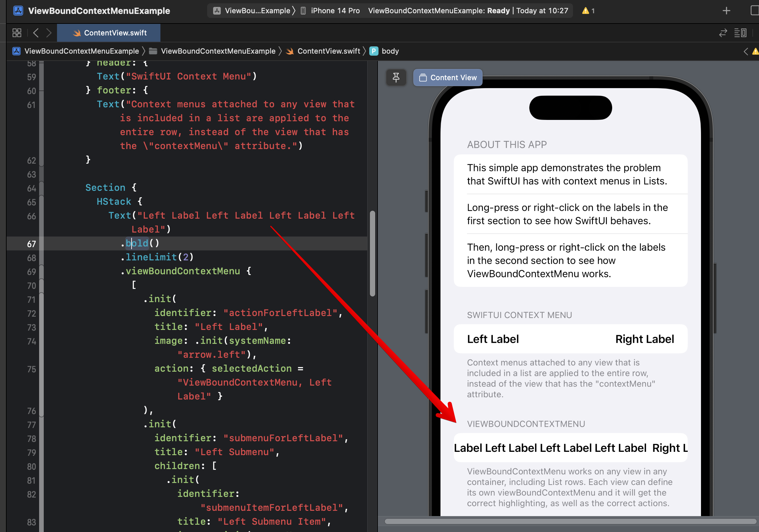Go forward in editor history
The height and width of the screenshot is (532, 759).
click(x=49, y=33)
